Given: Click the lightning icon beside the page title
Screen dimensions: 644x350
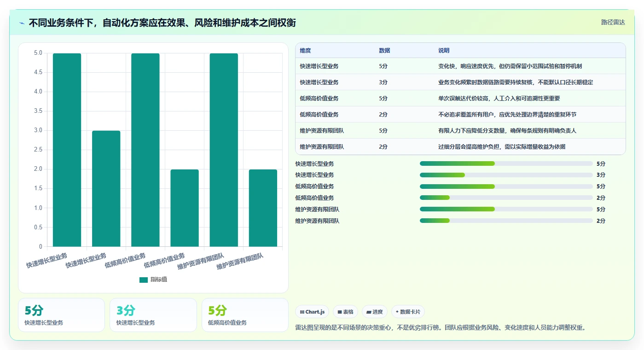Looking at the screenshot, I should pyautogui.click(x=22, y=23).
